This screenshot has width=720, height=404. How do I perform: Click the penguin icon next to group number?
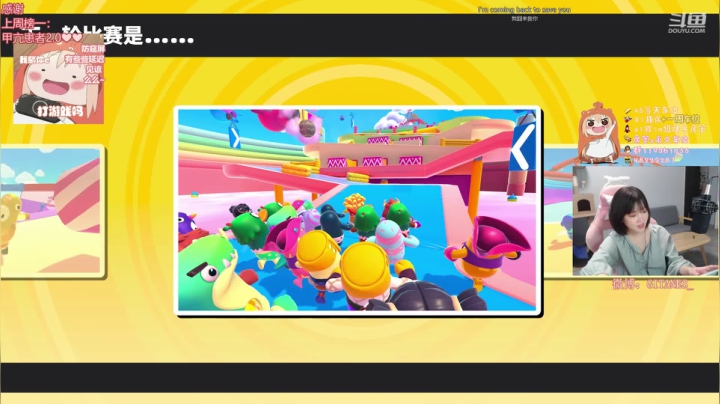(628, 150)
